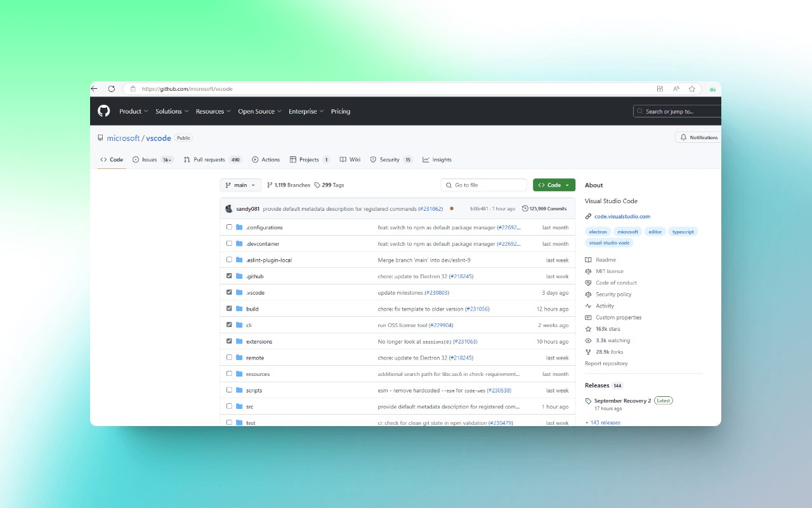
Task: Open the split screen icon in address bar
Action: tap(660, 89)
